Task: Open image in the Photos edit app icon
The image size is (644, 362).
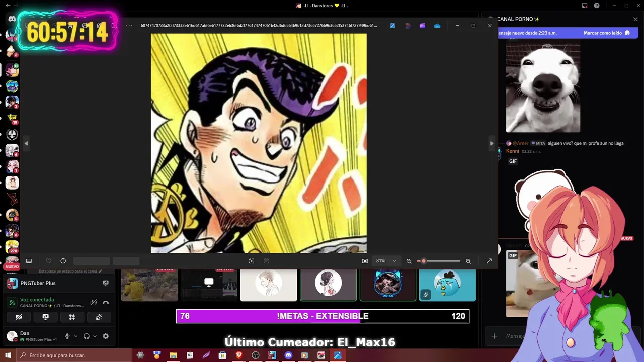Action: click(392, 26)
